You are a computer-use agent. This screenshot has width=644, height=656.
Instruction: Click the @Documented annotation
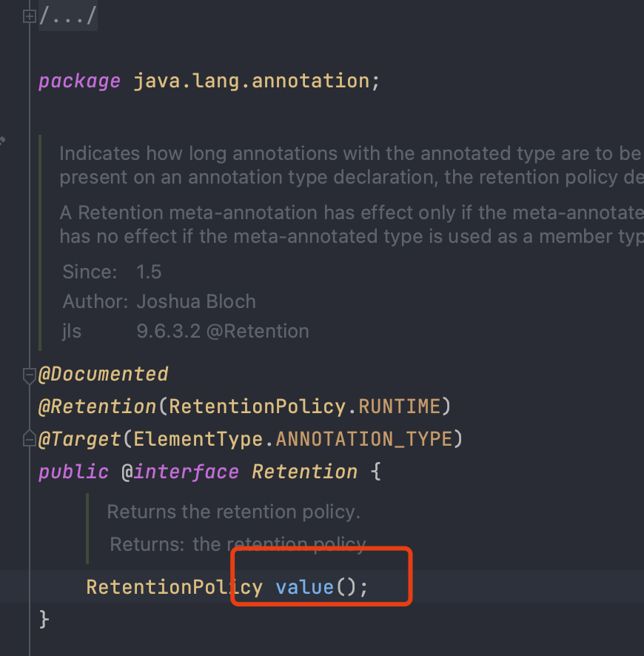tap(104, 375)
